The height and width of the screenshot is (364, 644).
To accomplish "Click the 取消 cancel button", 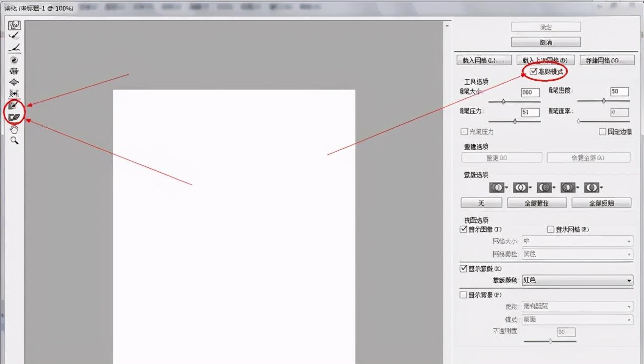I will tap(546, 42).
